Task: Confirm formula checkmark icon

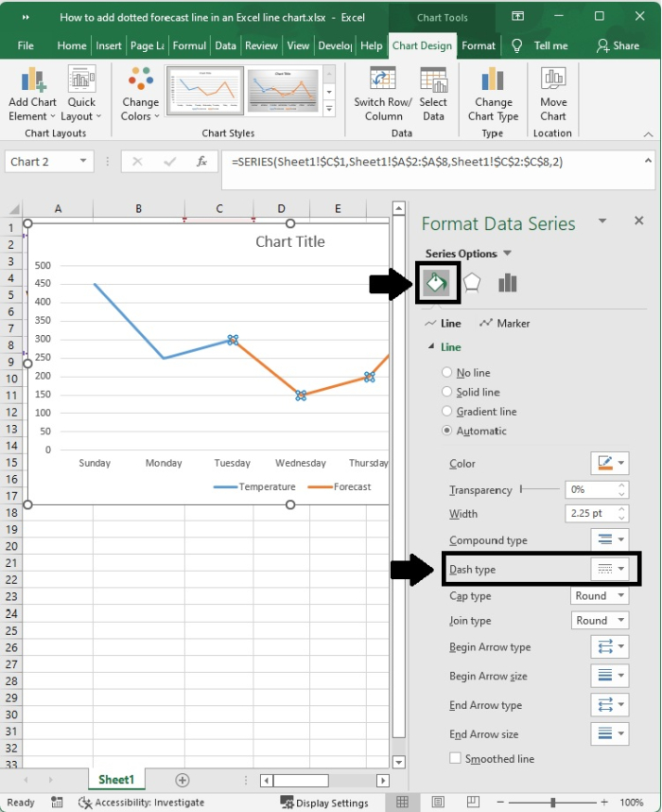Action: pos(169,162)
